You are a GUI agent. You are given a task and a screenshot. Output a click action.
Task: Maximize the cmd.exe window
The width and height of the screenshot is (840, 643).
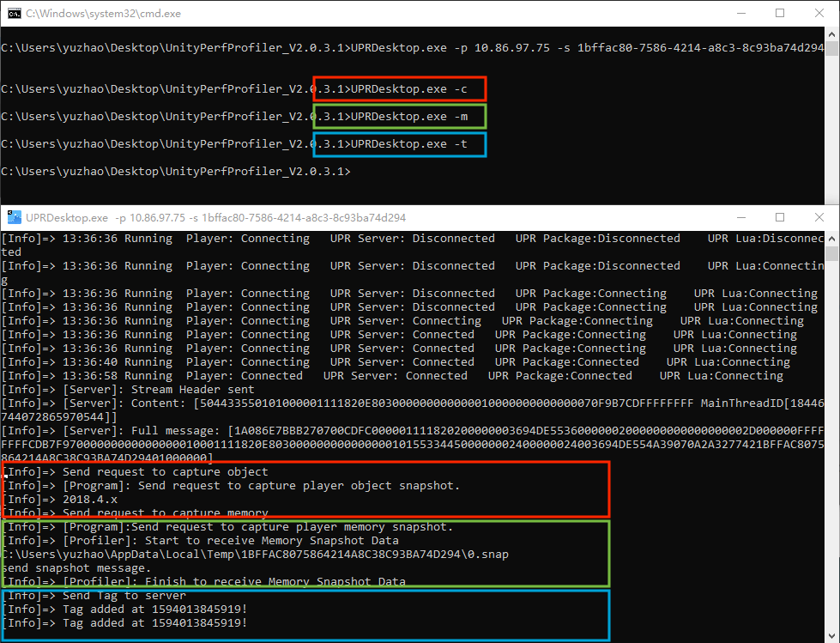(x=780, y=14)
